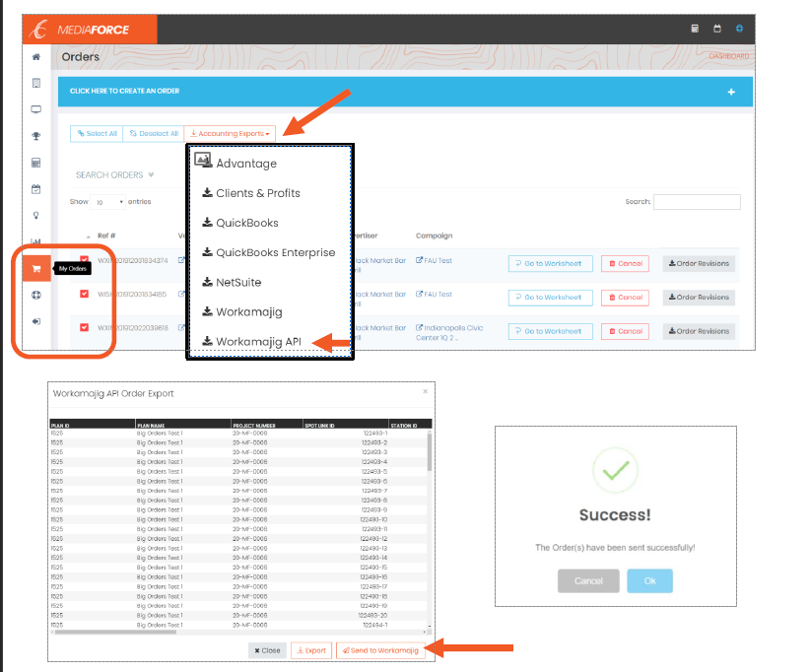This screenshot has height=672, width=811.
Task: Open calendar icon in top header
Action: [716, 29]
